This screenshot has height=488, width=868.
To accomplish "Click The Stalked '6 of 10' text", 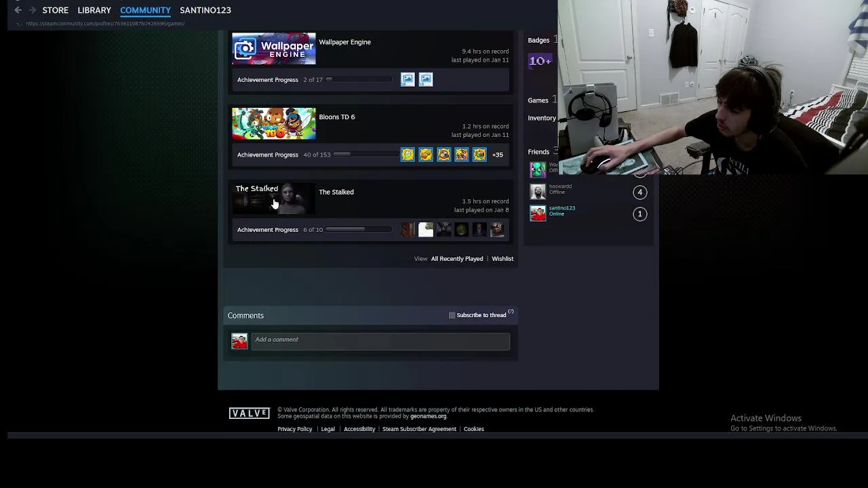I will pyautogui.click(x=313, y=230).
